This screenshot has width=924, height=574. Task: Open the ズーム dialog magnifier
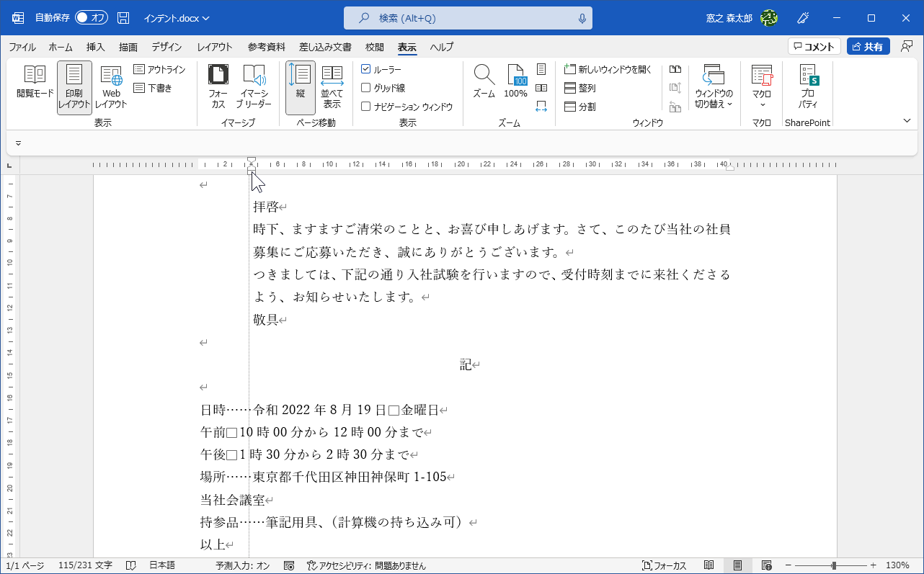coord(484,82)
